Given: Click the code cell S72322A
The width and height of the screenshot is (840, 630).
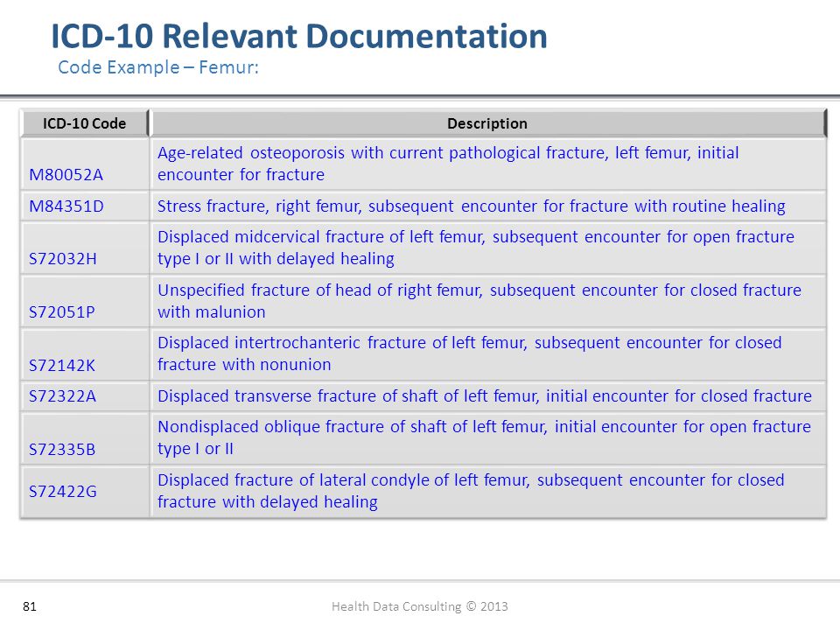Looking at the screenshot, I should [85, 395].
